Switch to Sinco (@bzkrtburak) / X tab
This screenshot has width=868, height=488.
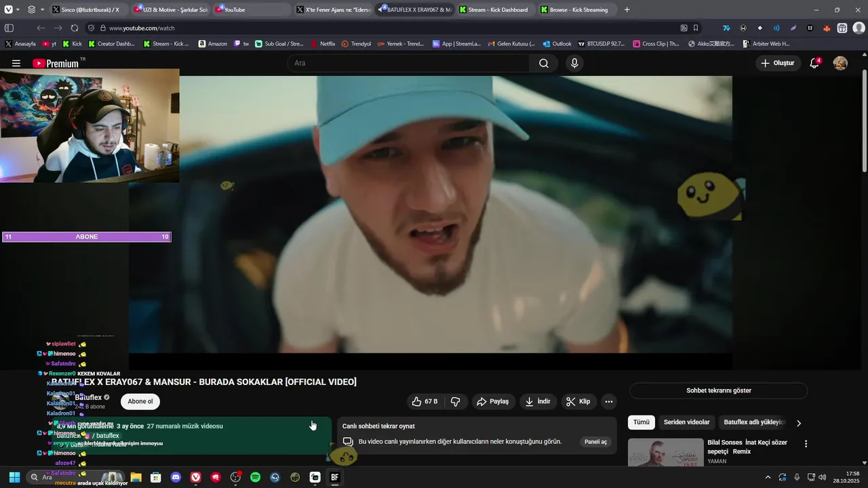click(90, 9)
